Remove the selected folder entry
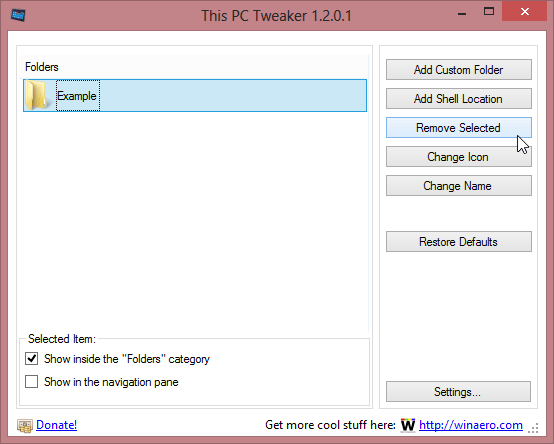The height and width of the screenshot is (444, 554). 459,128
